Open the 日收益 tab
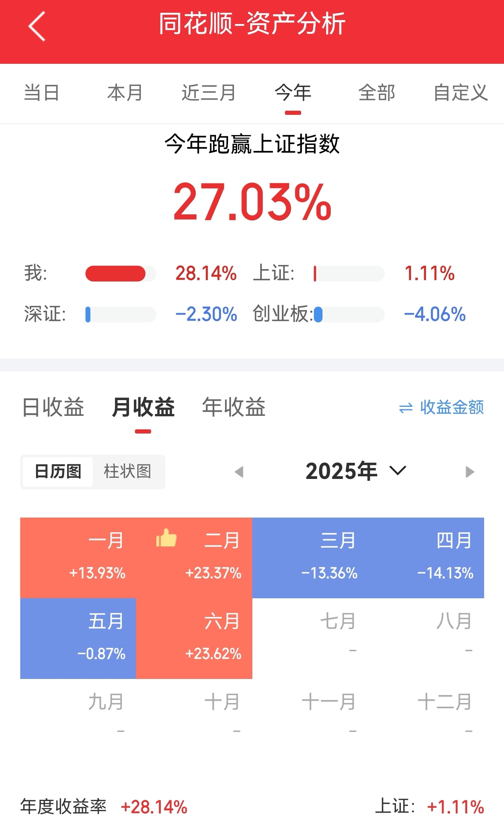The width and height of the screenshot is (504, 828). 53,407
